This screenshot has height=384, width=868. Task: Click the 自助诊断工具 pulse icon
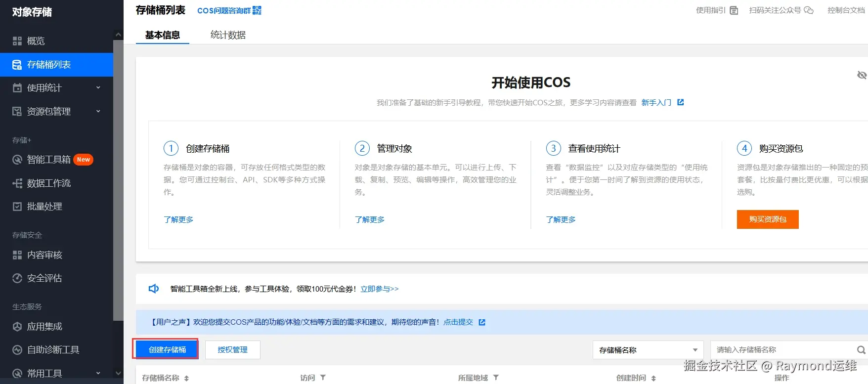[17, 350]
